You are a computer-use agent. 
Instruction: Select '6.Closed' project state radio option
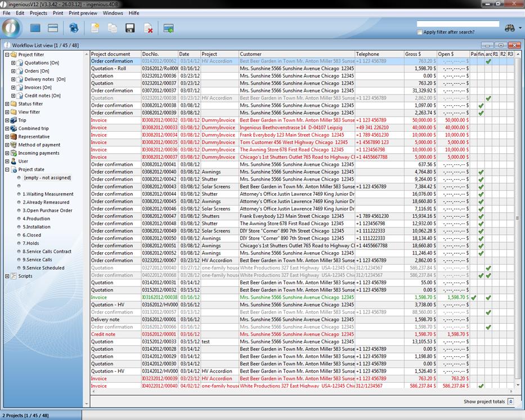(x=19, y=235)
